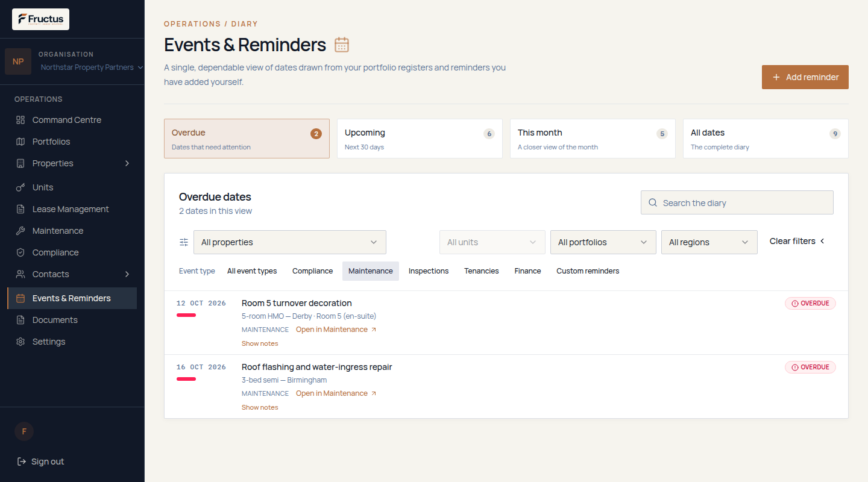Toggle the Maintenance event type filter
This screenshot has height=482, width=868.
click(x=371, y=271)
